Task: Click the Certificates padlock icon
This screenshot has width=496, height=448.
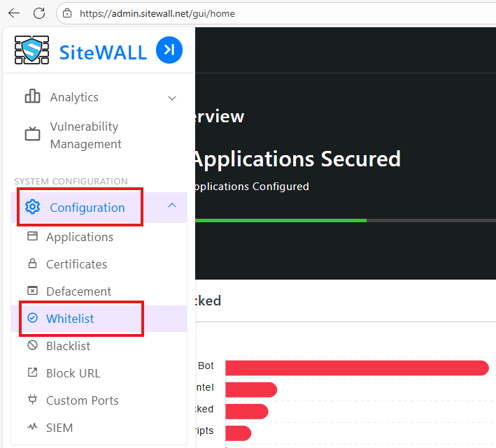Action: [32, 264]
